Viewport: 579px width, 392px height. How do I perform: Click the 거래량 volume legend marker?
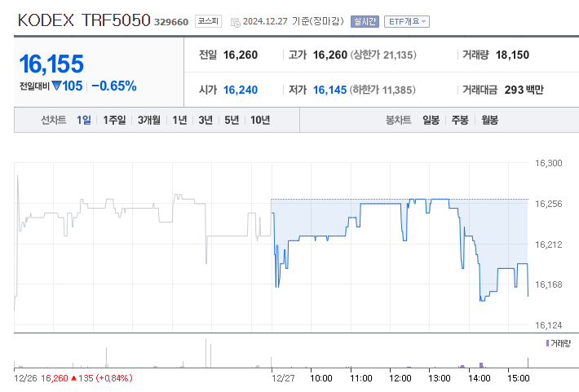[x=547, y=343]
